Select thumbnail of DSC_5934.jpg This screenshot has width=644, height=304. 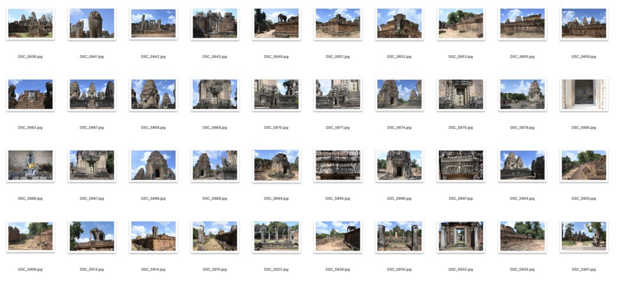click(523, 236)
